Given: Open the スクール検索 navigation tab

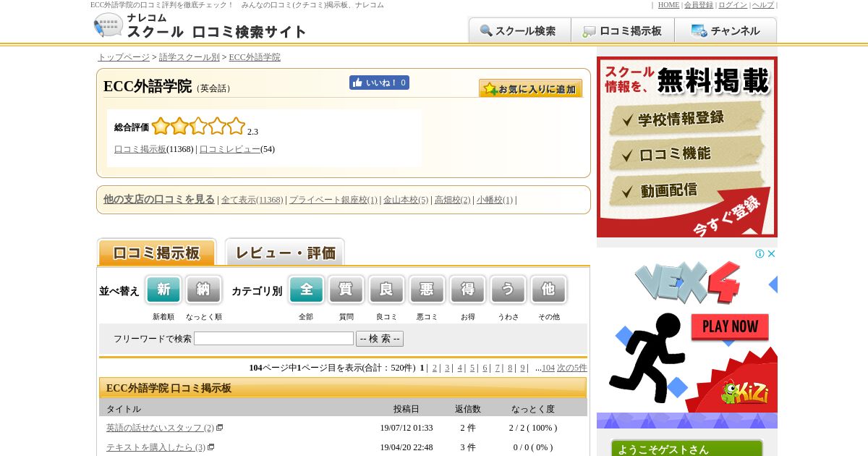Looking at the screenshot, I should (x=519, y=30).
